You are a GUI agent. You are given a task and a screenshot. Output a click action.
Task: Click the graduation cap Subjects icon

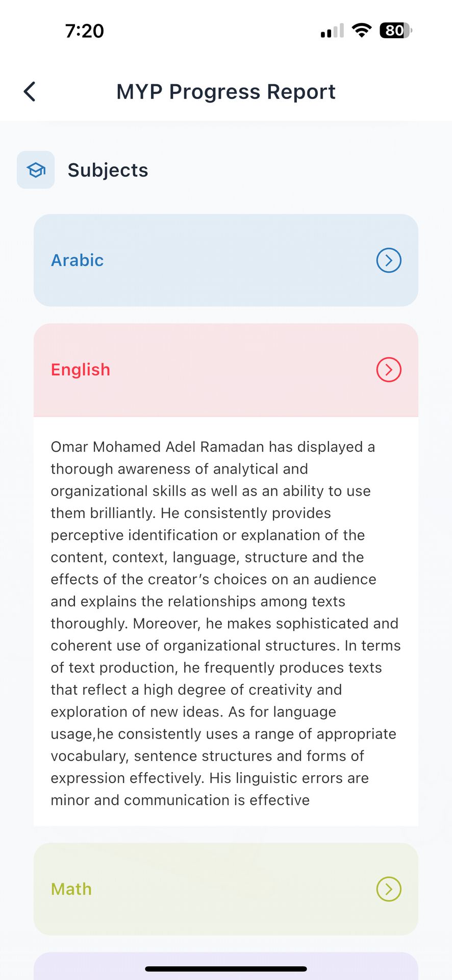[36, 170]
